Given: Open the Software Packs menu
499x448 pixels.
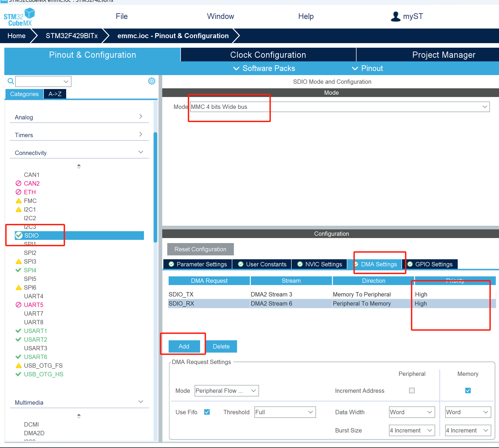Looking at the screenshot, I should pyautogui.click(x=264, y=68).
